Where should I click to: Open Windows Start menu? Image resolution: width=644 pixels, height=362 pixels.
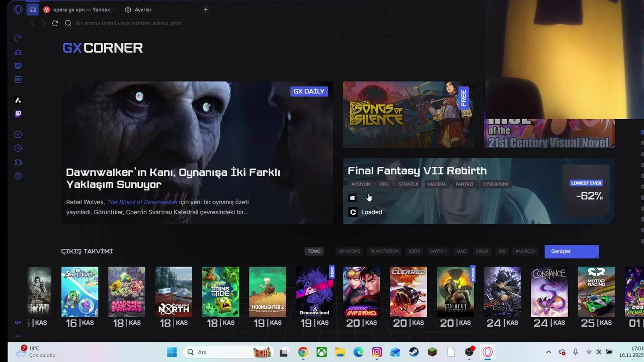pyautogui.click(x=172, y=352)
